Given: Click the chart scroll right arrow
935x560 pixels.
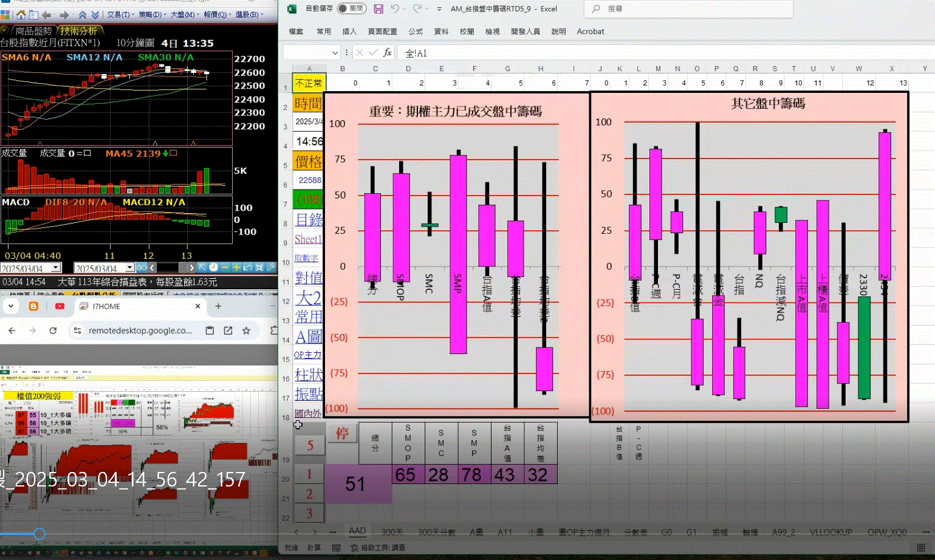Looking at the screenshot, I should click(192, 267).
